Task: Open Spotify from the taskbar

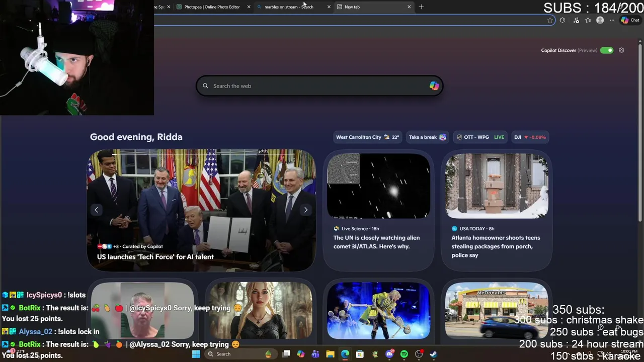Action: click(x=404, y=354)
